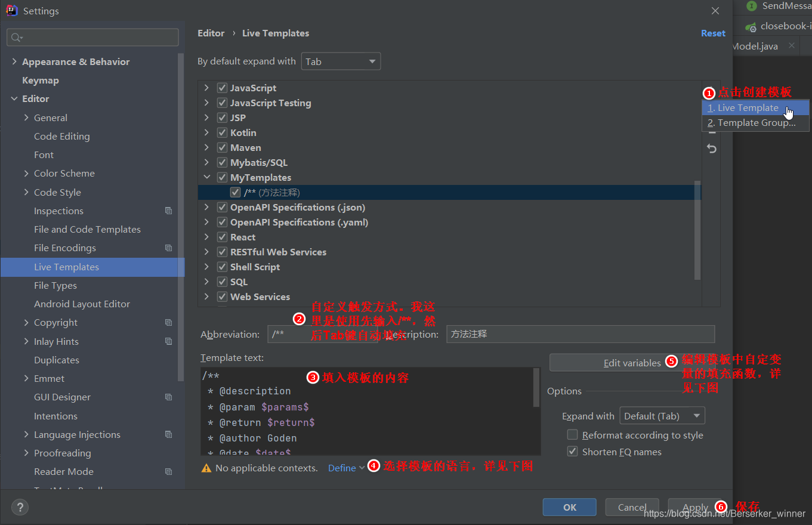The image size is (812, 525).
Task: Select Live Templates in settings tree
Action: [x=92, y=267]
